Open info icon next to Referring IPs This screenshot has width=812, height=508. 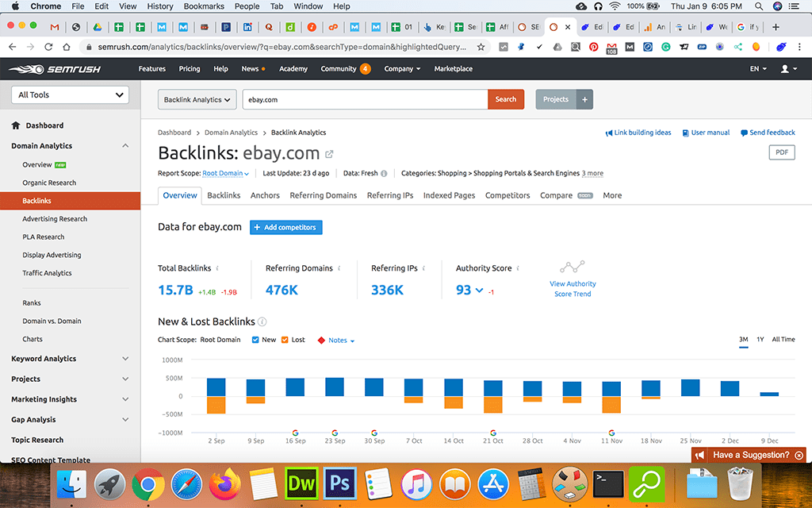423,268
